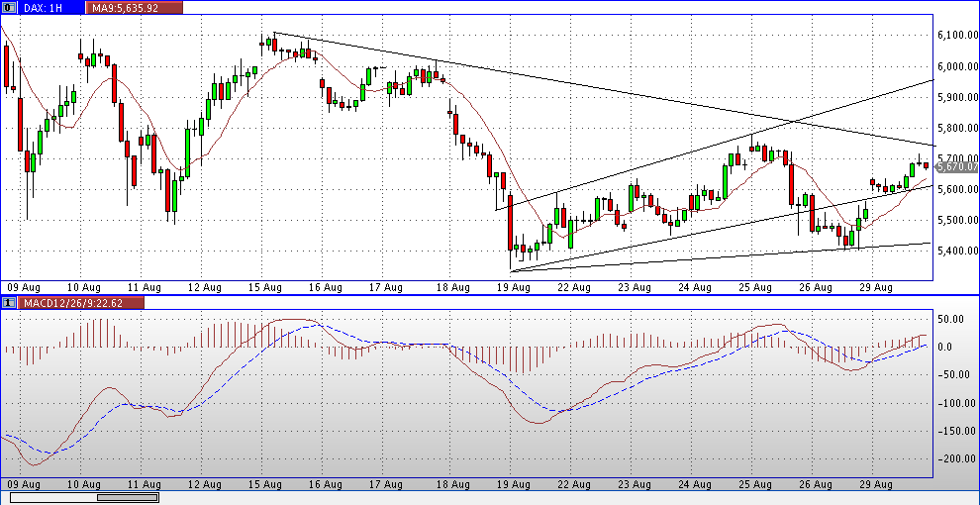Click 19 Aug on the price chart date axis

point(511,288)
